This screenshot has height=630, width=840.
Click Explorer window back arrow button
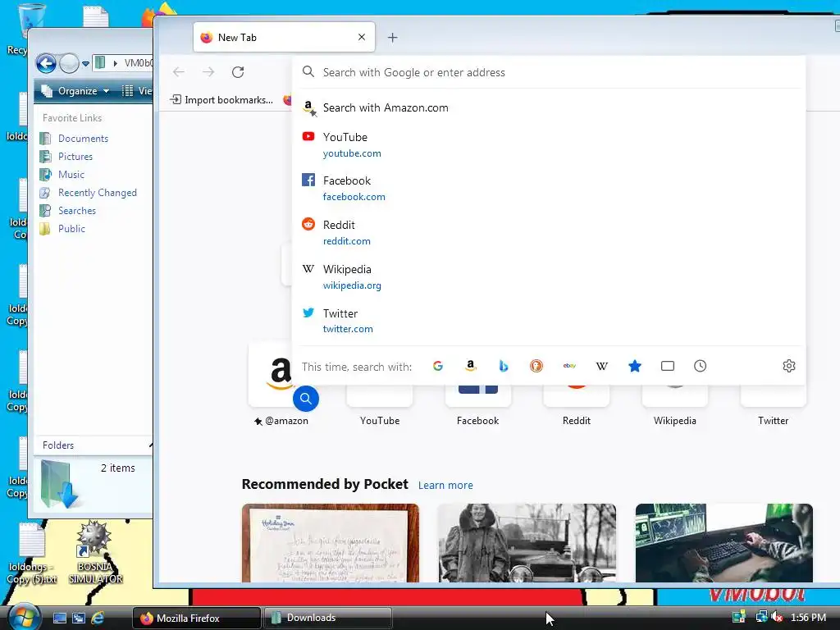46,63
